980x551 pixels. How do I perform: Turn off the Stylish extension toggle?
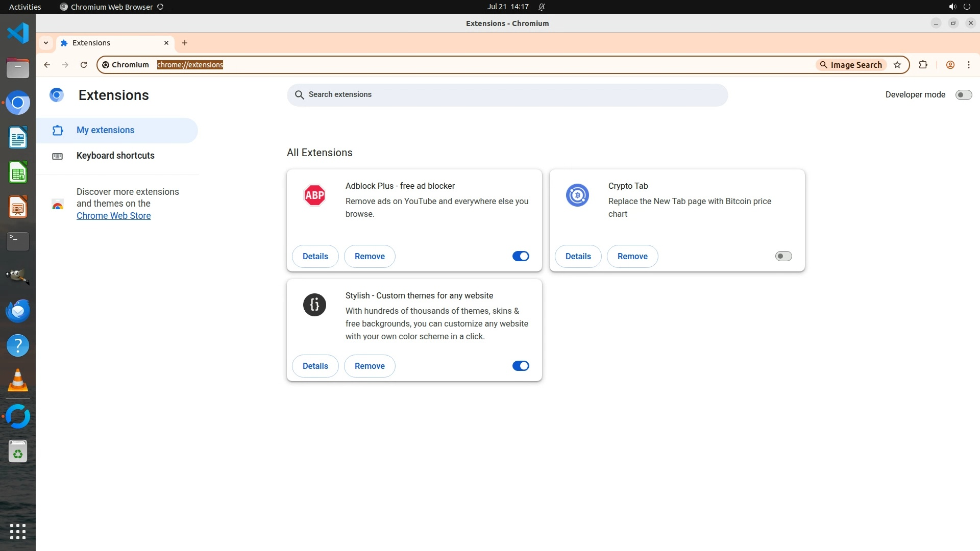[x=521, y=366]
